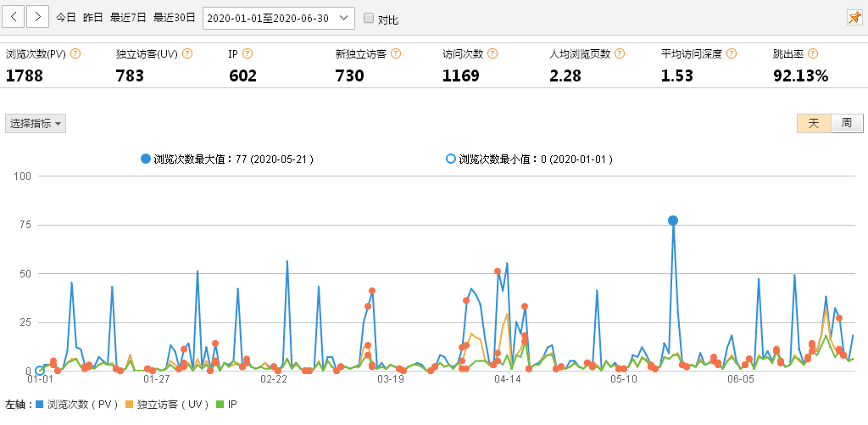Viewport: 868px width, 425px height.
Task: Click the 浏览次数最大值 legend label
Action: pos(228,159)
